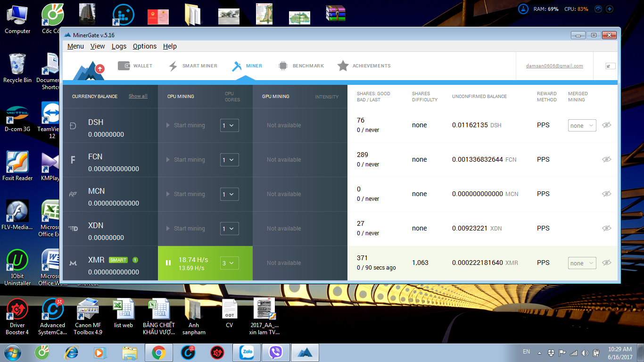This screenshot has height=362, width=644.
Task: Click the Windows Start button
Action: pos(12,352)
